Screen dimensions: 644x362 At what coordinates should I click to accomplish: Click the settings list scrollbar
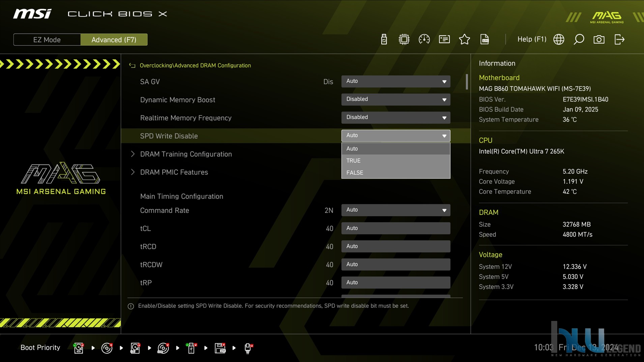tap(467, 82)
